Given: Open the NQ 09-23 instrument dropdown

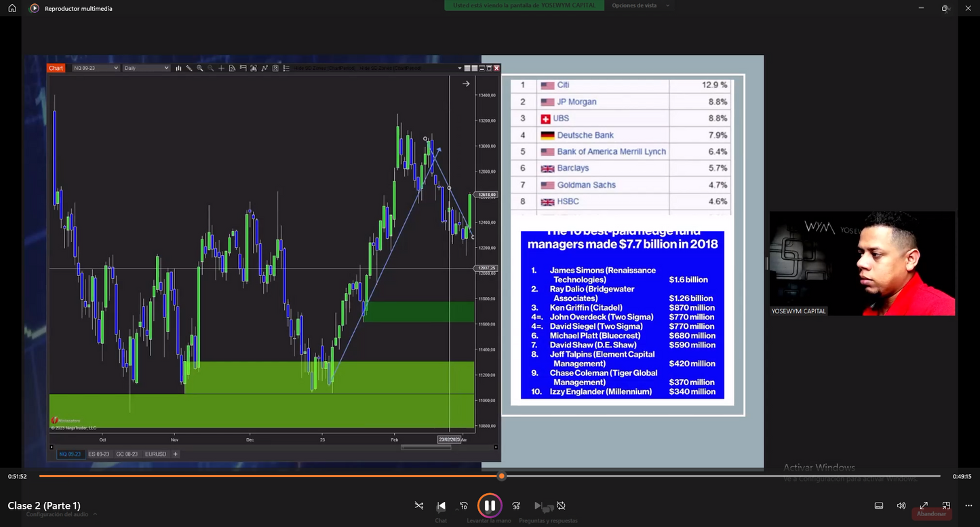Looking at the screenshot, I should click(x=96, y=68).
